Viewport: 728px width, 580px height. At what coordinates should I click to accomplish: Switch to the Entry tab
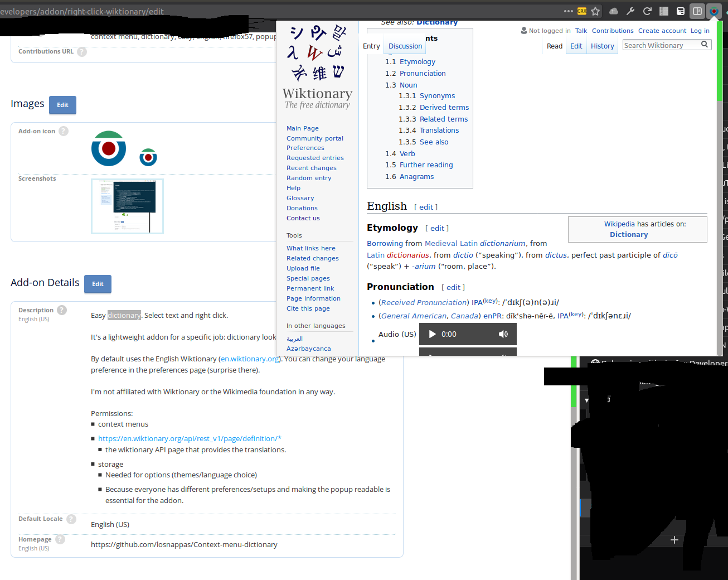click(x=371, y=46)
